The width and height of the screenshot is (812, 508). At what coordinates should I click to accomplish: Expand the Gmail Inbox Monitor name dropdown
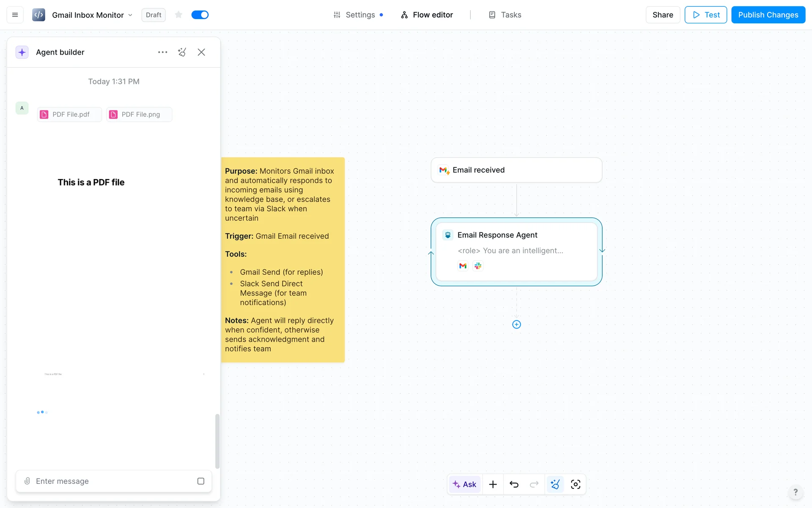pyautogui.click(x=130, y=15)
